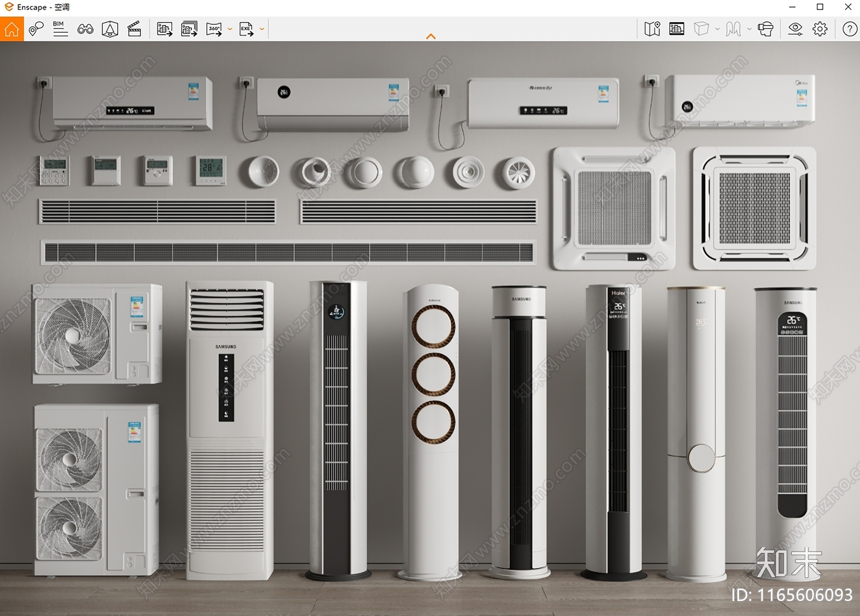Open the site context map icon
860x616 pixels.
pyautogui.click(x=652, y=29)
